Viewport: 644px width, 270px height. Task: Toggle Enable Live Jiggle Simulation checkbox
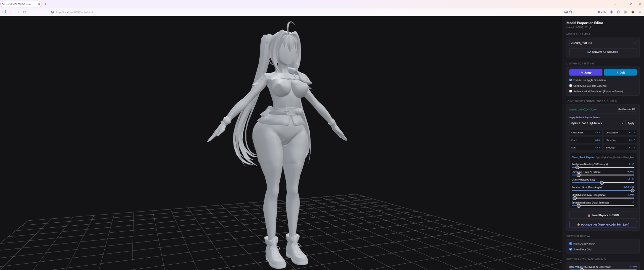click(x=571, y=80)
